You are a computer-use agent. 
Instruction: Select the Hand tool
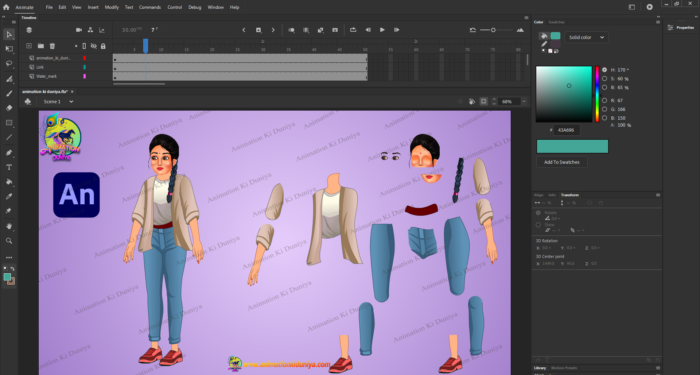pyautogui.click(x=9, y=226)
